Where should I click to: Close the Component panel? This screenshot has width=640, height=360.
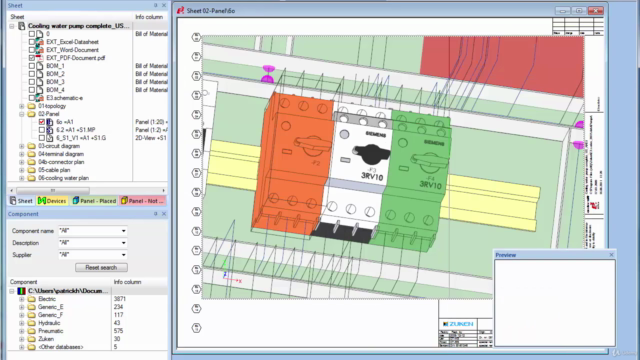pyautogui.click(x=164, y=214)
